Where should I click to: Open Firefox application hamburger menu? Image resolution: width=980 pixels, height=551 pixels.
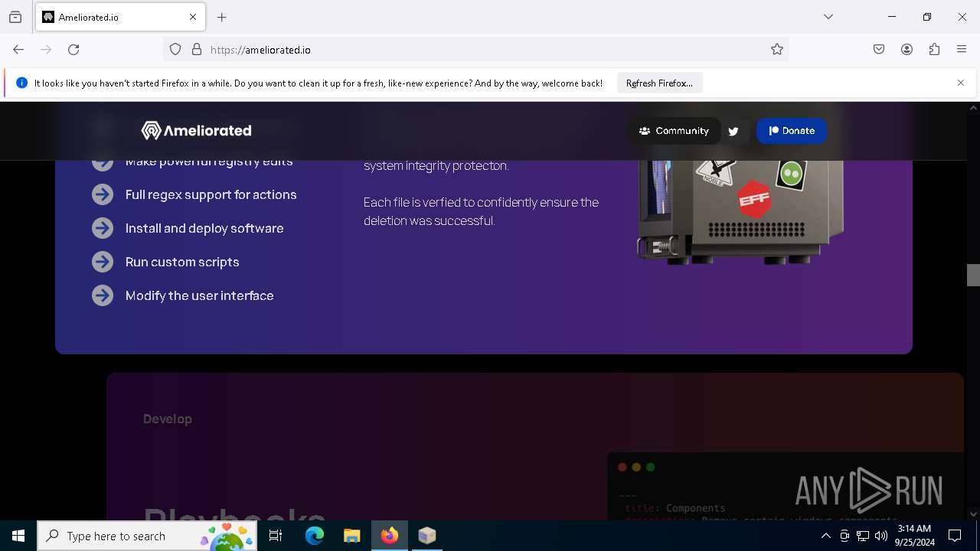point(962,50)
